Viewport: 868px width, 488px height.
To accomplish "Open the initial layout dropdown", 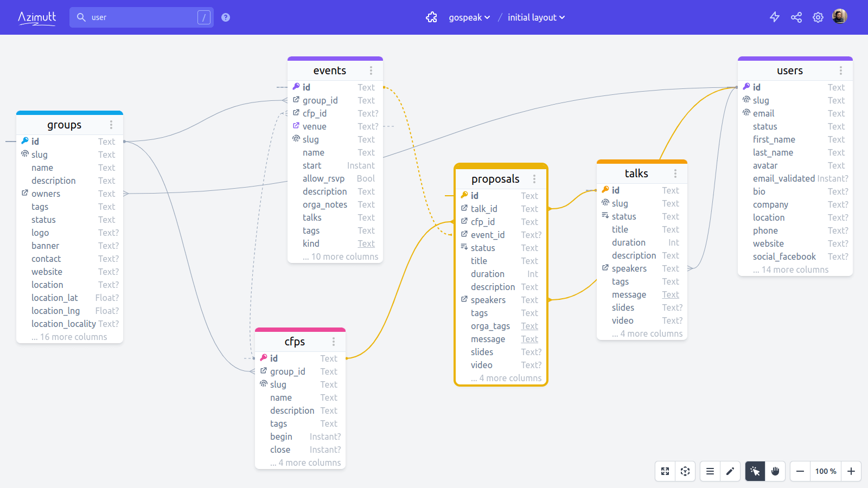I will pyautogui.click(x=535, y=17).
